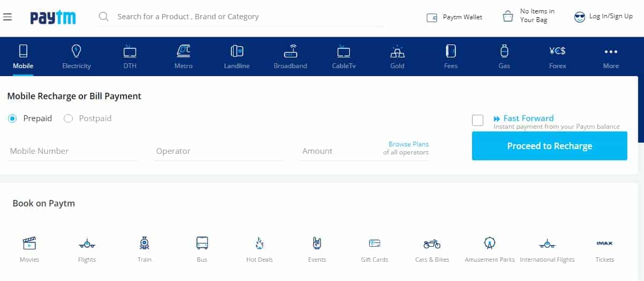Select the Metro train icon

[x=183, y=51]
